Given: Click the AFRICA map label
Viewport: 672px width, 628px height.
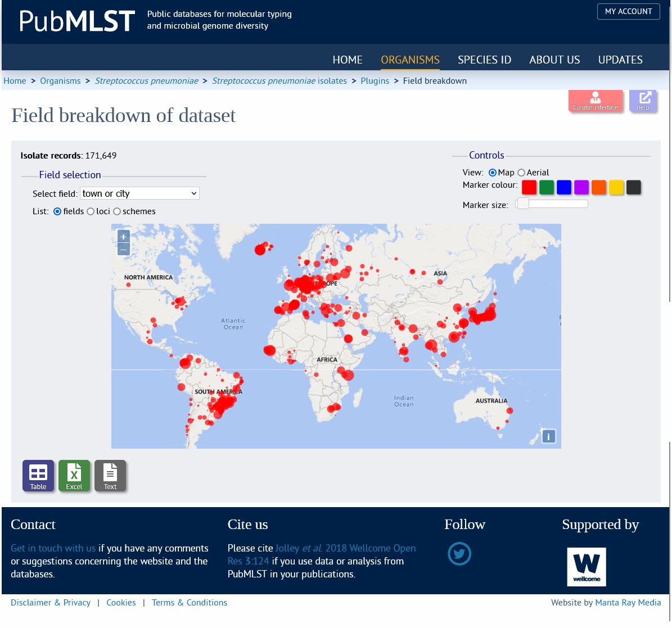Looking at the screenshot, I should tap(327, 359).
